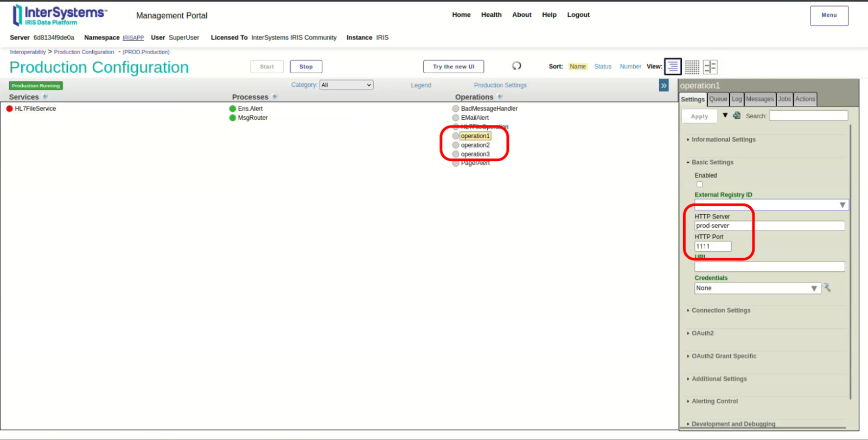Open the Production Settings link

coord(500,85)
